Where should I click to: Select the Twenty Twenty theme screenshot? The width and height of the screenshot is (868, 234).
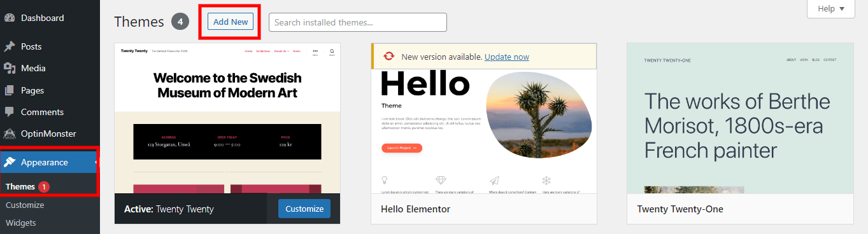tap(227, 118)
